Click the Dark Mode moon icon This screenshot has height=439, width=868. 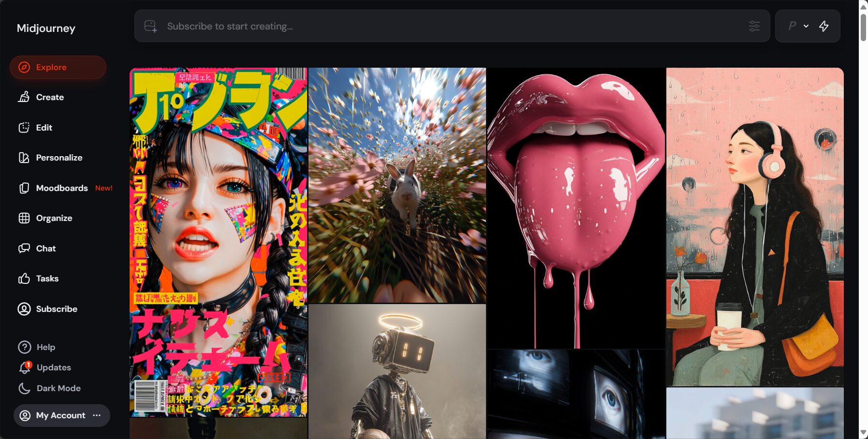coord(25,388)
